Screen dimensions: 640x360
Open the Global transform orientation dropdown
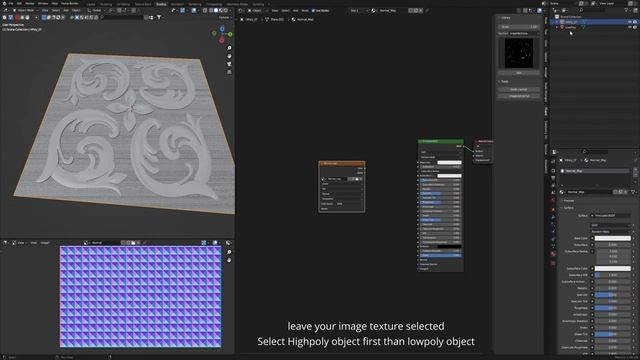[97, 10]
